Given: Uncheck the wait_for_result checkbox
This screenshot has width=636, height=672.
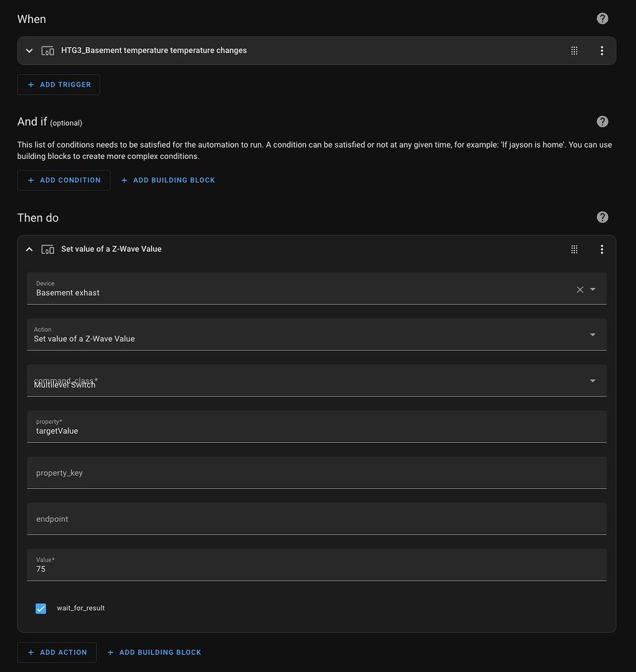Looking at the screenshot, I should [41, 608].
